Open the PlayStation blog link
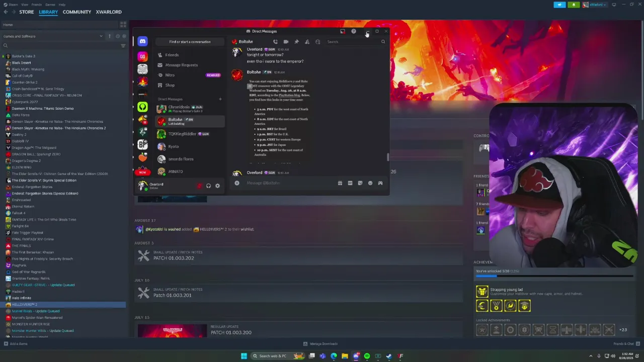 click(x=289, y=95)
